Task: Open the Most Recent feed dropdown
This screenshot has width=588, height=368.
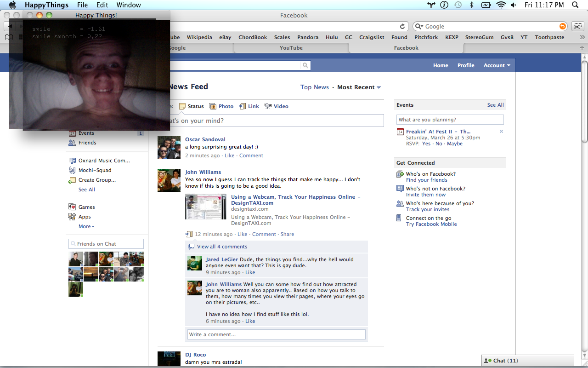Action: (x=359, y=87)
